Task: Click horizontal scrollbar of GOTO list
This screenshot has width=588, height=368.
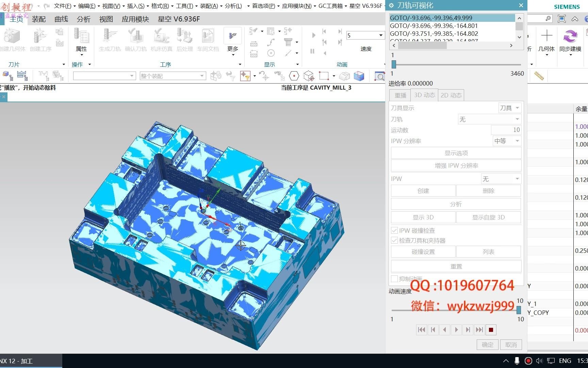Action: [x=422, y=45]
